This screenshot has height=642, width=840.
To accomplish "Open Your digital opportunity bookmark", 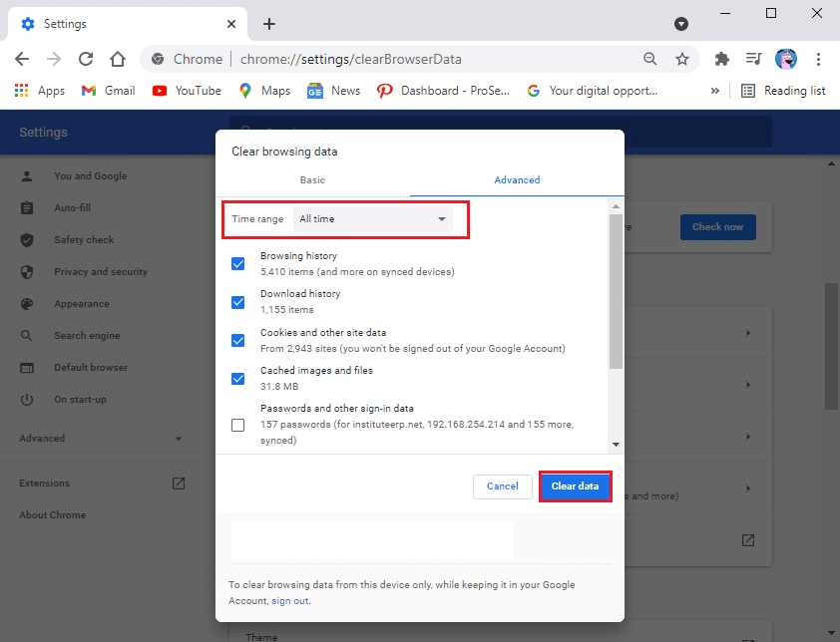I will point(592,91).
